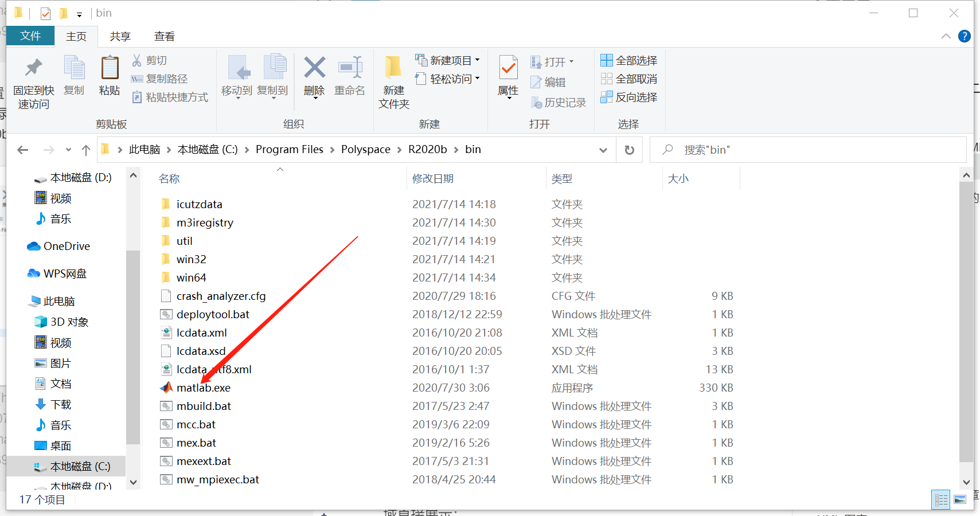
Task: Click the Delete (删除) X icon
Action: (314, 68)
